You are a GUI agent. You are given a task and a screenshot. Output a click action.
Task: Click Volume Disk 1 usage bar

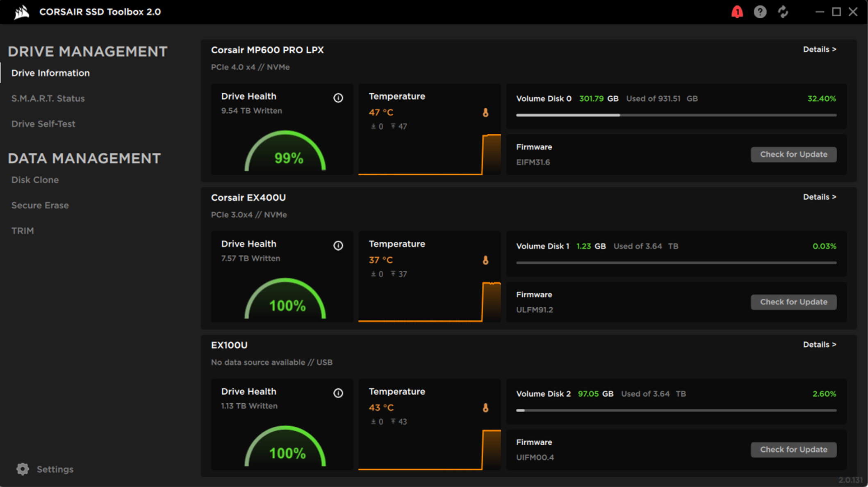pos(676,263)
